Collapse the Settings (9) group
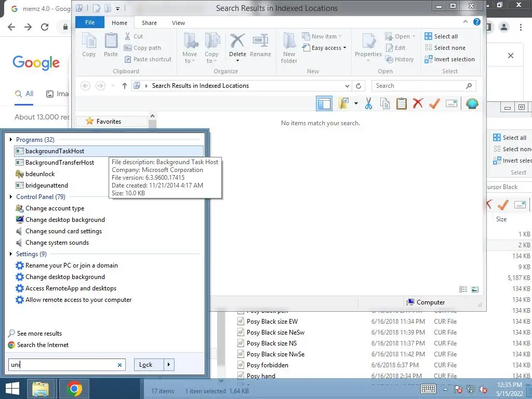 point(10,254)
